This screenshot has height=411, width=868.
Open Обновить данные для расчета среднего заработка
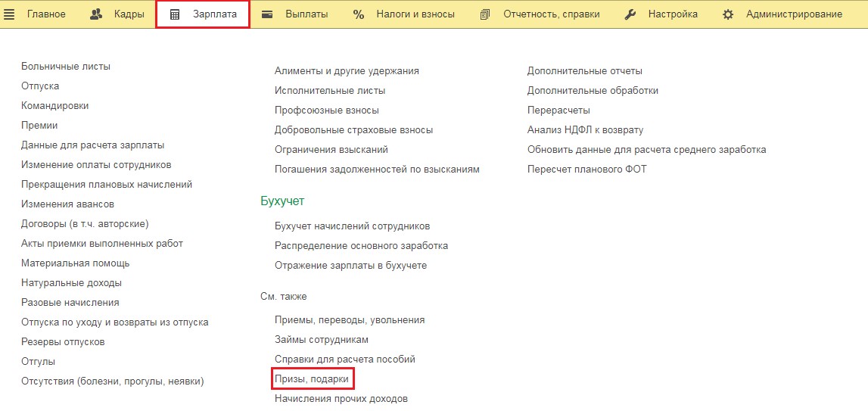point(646,150)
